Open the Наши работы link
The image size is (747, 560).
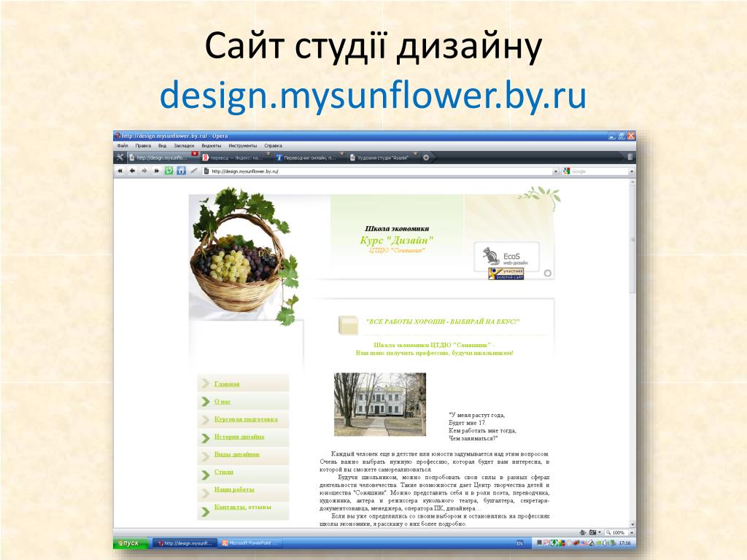click(234, 489)
